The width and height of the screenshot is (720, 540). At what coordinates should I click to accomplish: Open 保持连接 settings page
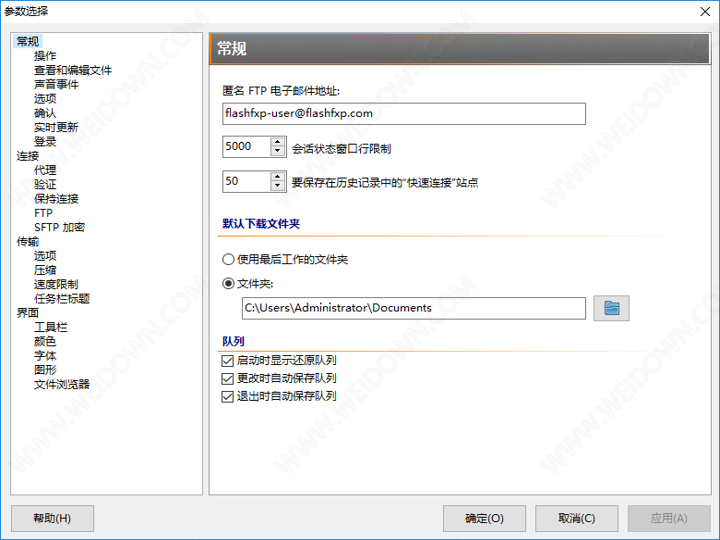[x=56, y=199]
